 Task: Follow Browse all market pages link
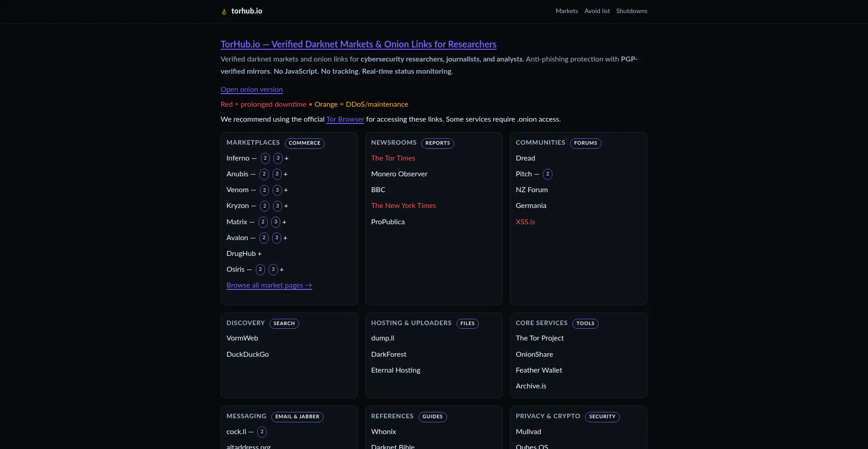[269, 285]
